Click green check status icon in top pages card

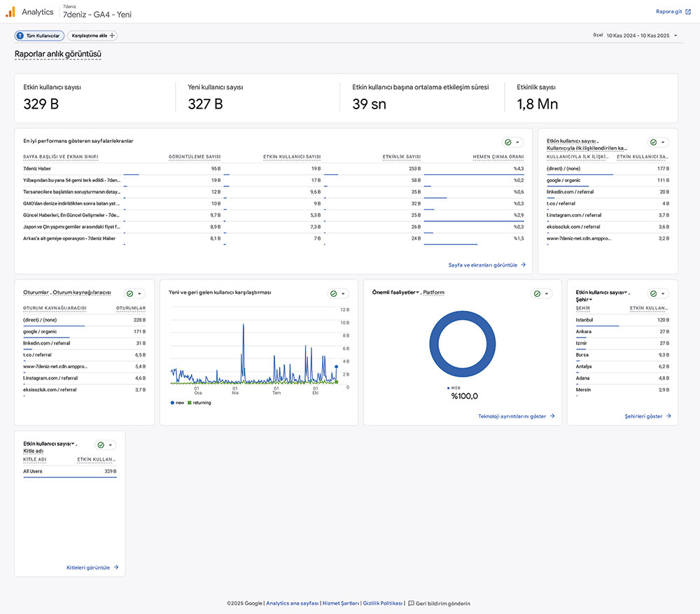point(508,142)
